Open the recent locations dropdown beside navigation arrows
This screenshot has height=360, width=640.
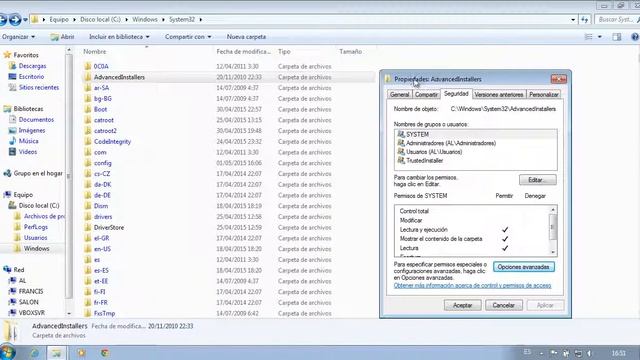click(x=25, y=20)
